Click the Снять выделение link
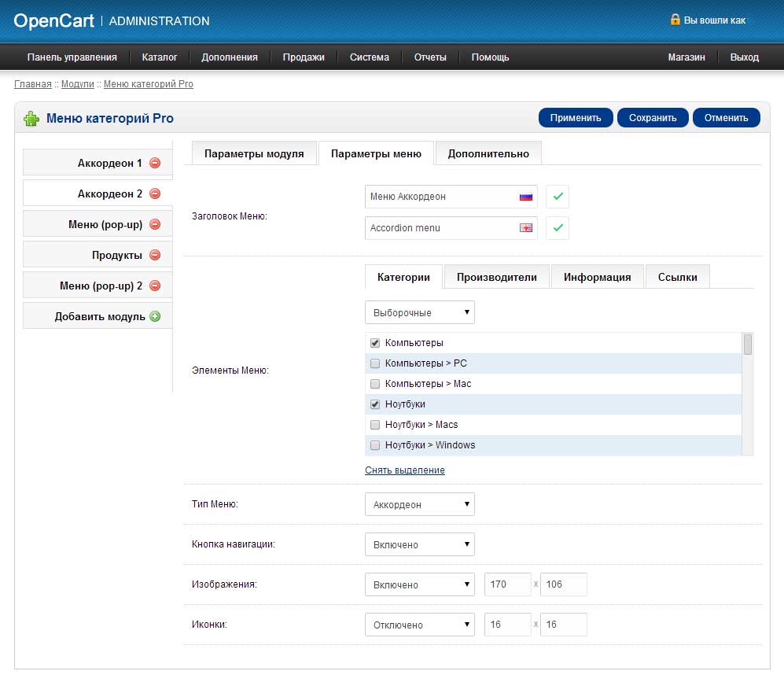 [x=405, y=470]
